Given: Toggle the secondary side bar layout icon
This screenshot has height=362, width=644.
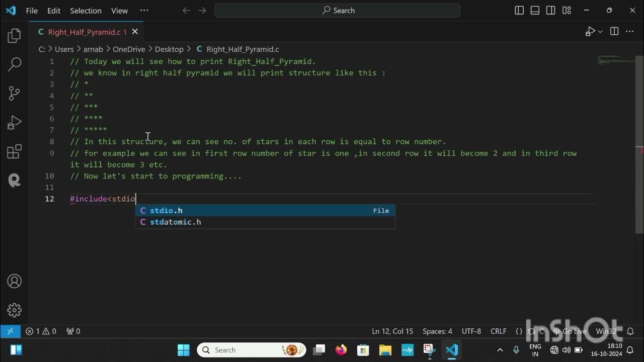Looking at the screenshot, I should click(551, 10).
